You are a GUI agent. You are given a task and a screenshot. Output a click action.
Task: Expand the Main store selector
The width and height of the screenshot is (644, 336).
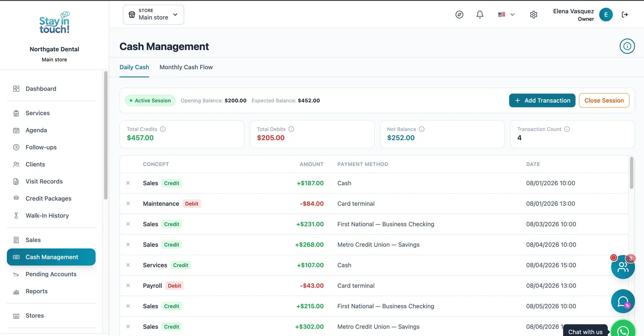pyautogui.click(x=153, y=15)
